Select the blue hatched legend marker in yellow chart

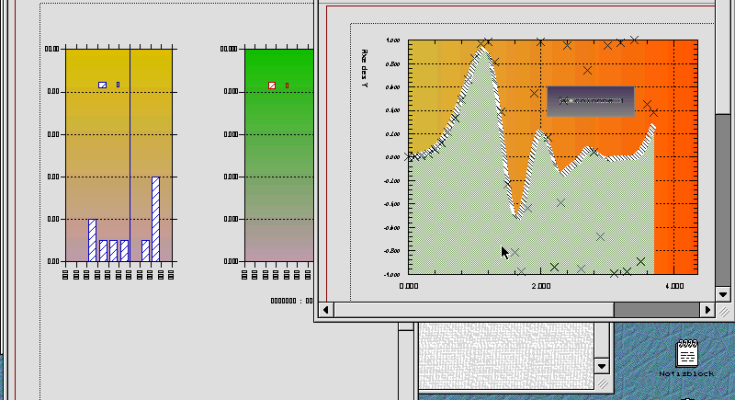[102, 85]
